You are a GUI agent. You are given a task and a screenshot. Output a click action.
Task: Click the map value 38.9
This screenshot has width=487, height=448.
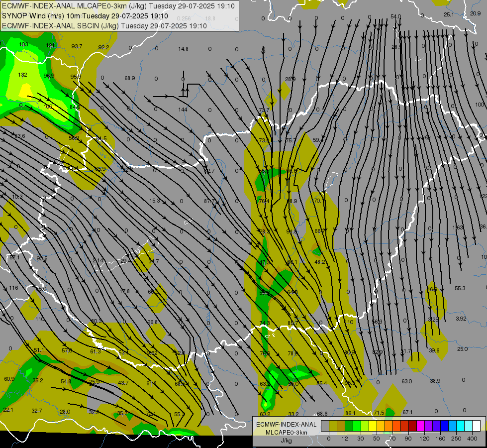coord(435,380)
